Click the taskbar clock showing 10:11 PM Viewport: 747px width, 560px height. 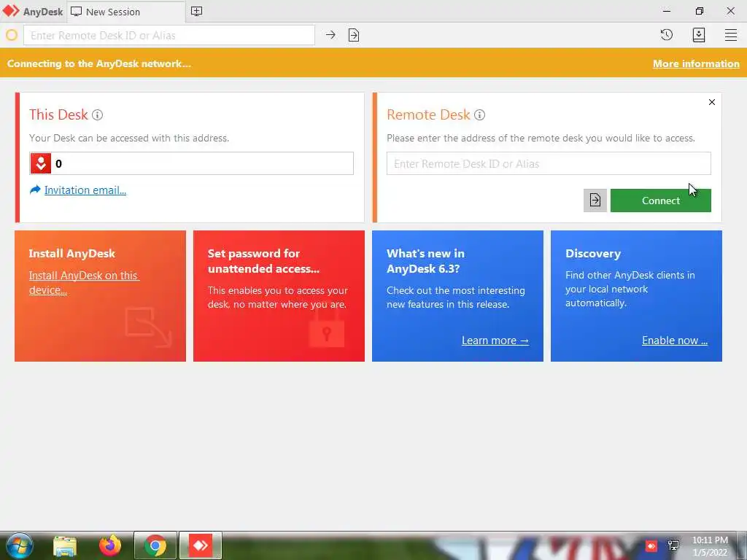click(710, 546)
